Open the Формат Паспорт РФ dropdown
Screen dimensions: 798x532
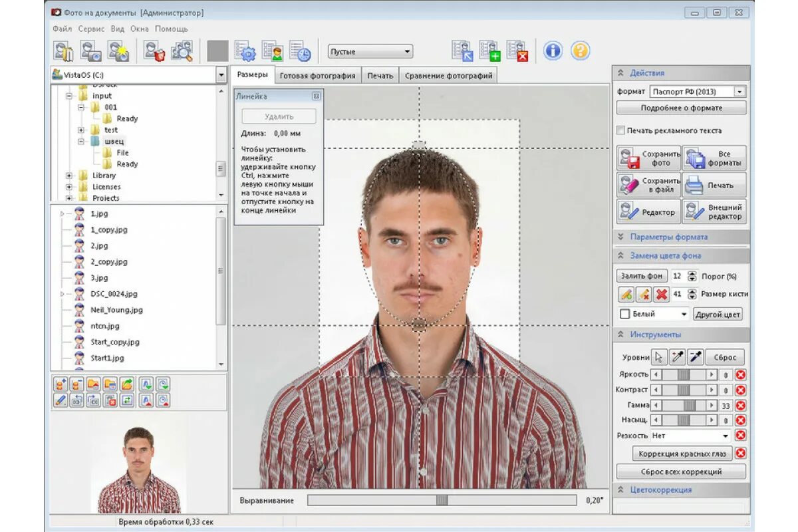[698, 91]
